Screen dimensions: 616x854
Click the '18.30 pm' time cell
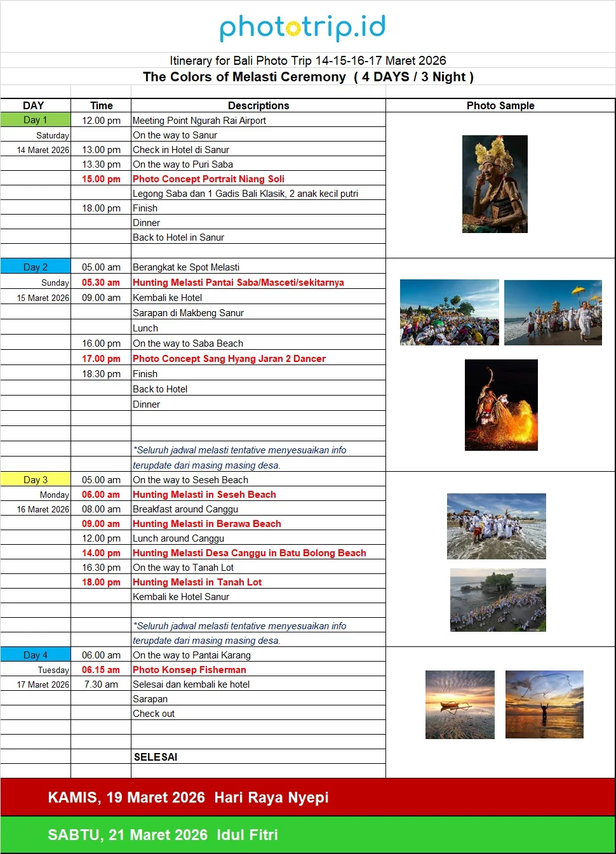coord(101,373)
